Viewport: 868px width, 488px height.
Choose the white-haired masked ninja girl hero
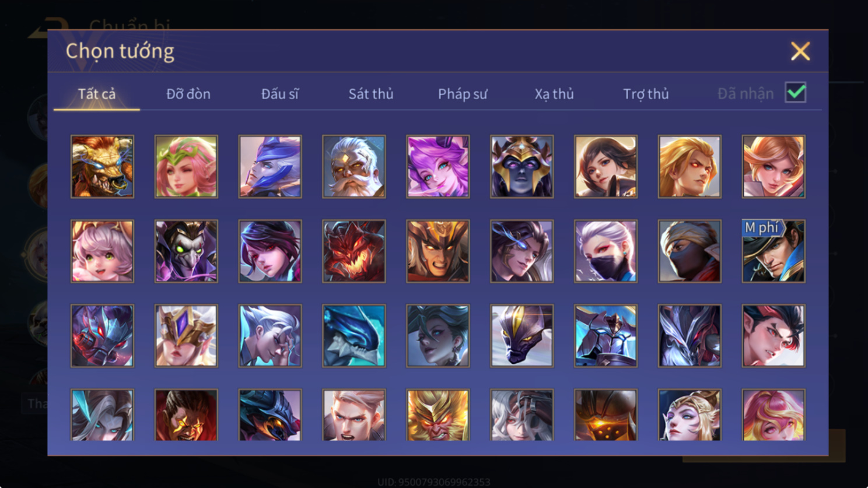pyautogui.click(x=605, y=251)
